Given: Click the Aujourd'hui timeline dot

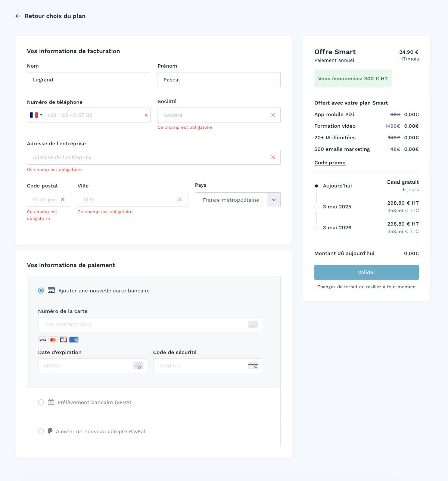Looking at the screenshot, I should (x=317, y=186).
